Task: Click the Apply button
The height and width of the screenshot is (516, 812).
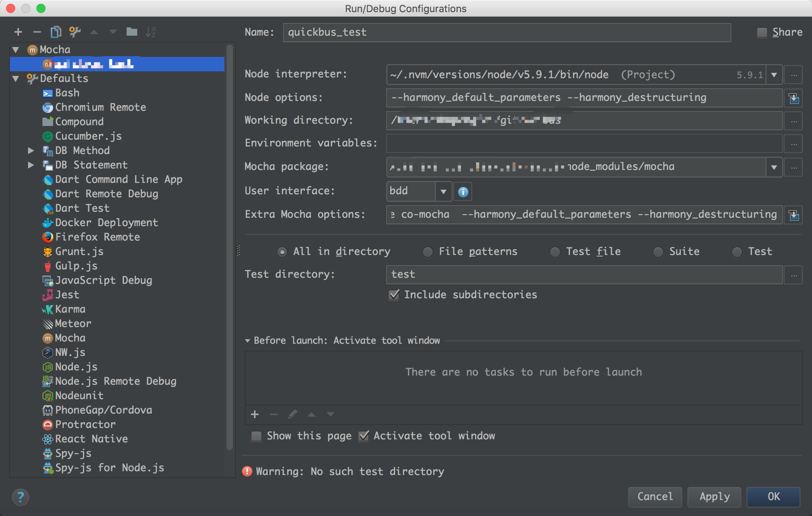Action: (x=714, y=497)
